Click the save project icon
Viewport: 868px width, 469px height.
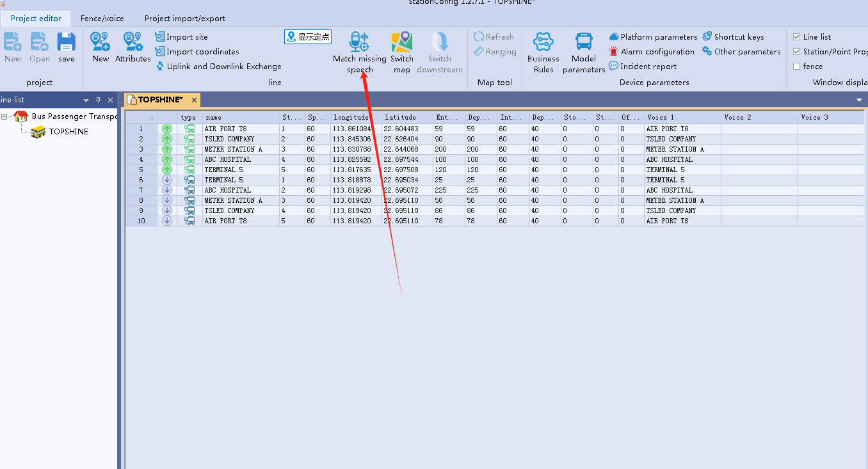(x=67, y=43)
